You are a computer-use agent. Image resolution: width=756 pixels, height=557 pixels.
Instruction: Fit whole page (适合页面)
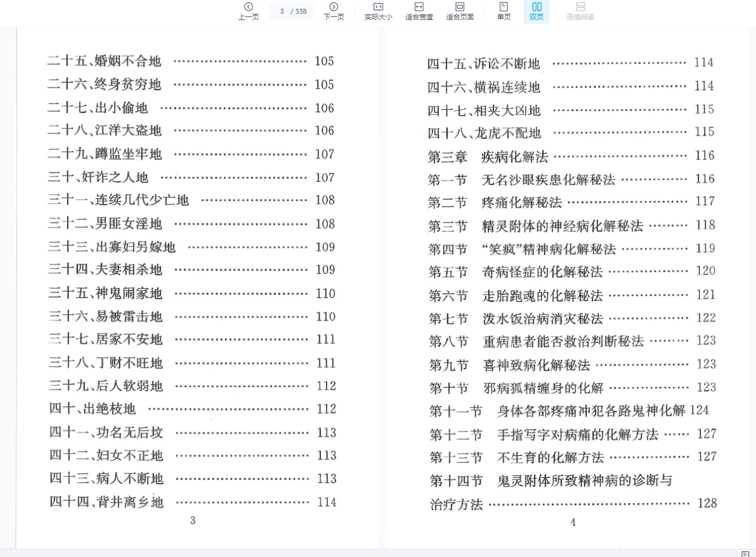[459, 11]
